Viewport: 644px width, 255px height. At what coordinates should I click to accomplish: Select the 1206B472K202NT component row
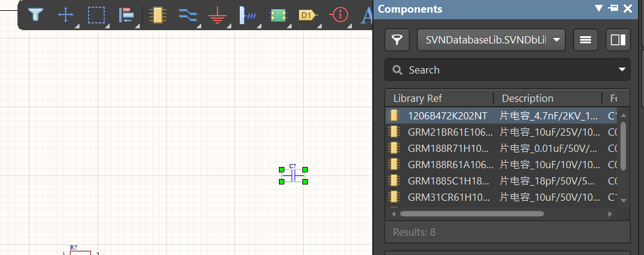(x=501, y=116)
